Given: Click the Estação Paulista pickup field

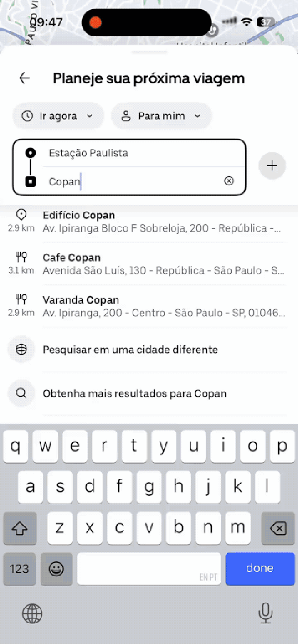Looking at the screenshot, I should (124, 153).
